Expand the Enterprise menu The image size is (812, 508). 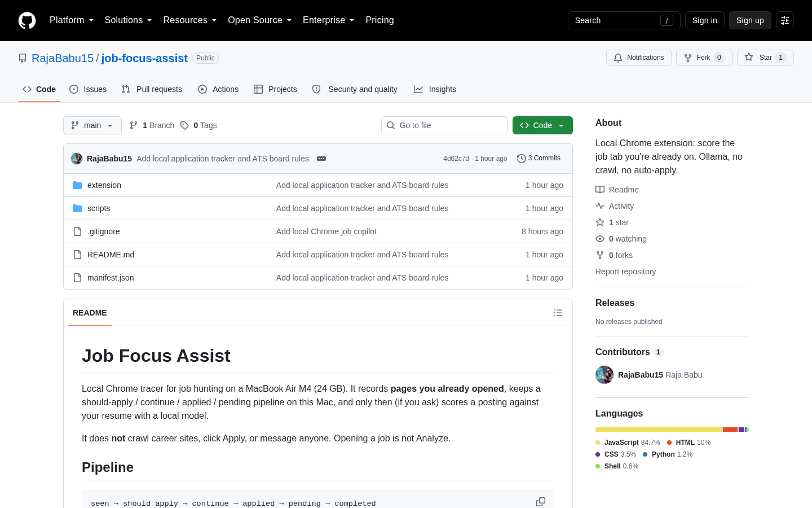click(329, 20)
